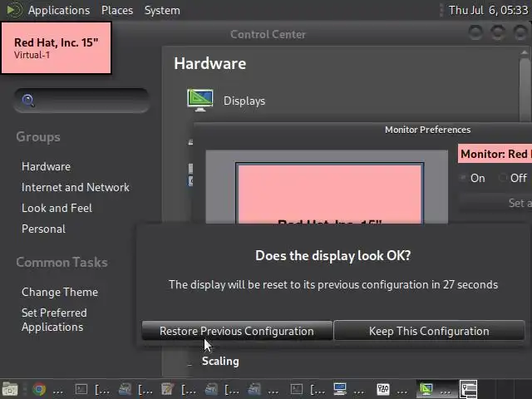Select the pink monitor preview rectangle
Viewport: 532px width, 399px height.
(330, 194)
